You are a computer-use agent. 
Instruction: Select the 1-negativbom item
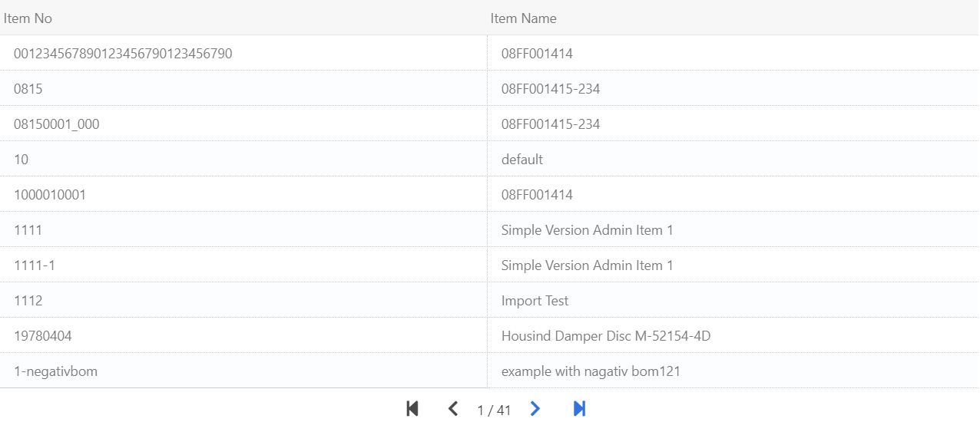(55, 371)
